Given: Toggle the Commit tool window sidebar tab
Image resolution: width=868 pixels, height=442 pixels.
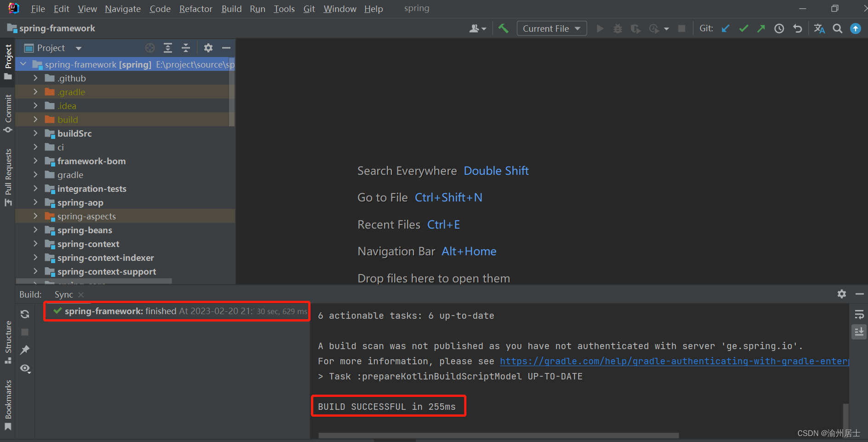Looking at the screenshot, I should (x=8, y=114).
